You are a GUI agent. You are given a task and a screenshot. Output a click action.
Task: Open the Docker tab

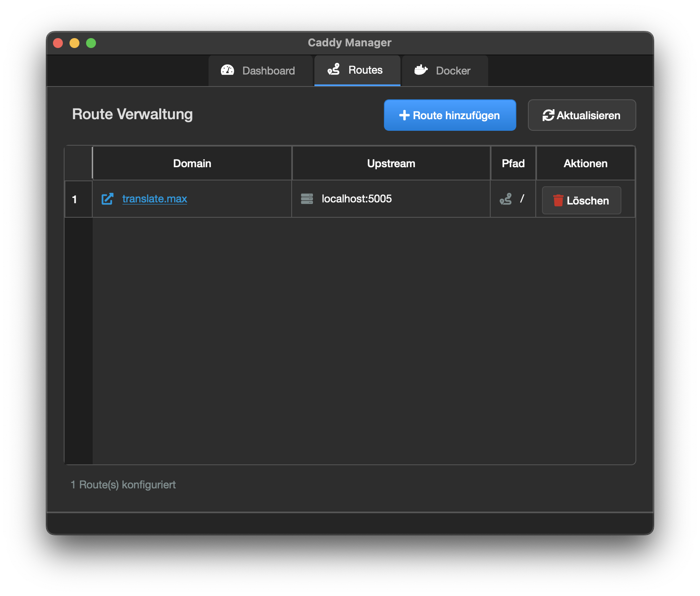click(x=445, y=71)
